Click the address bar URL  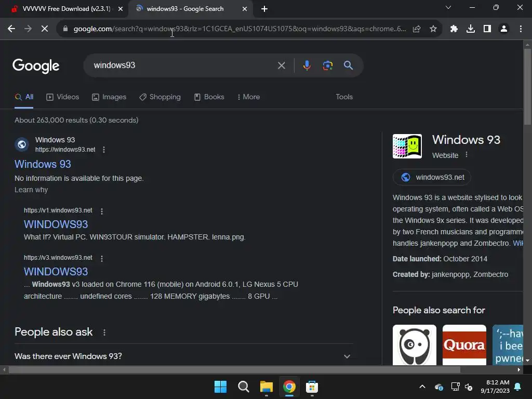(x=240, y=29)
